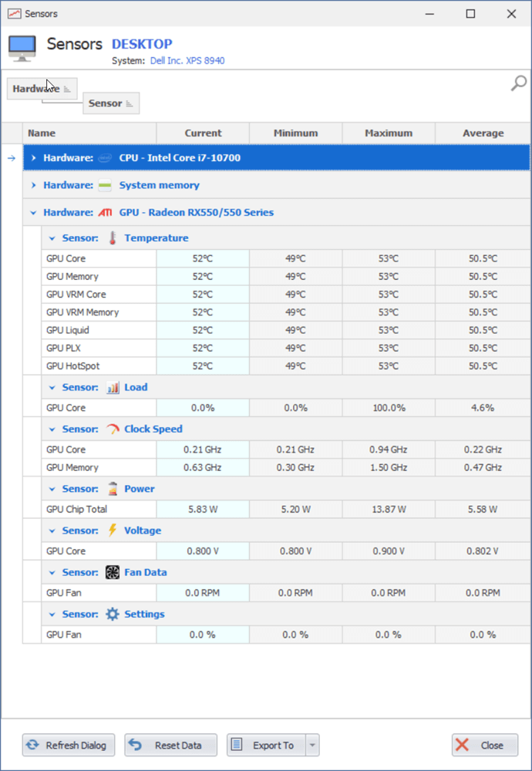Collapse the Temperature sensor section
This screenshot has width=532, height=771.
pyautogui.click(x=52, y=238)
